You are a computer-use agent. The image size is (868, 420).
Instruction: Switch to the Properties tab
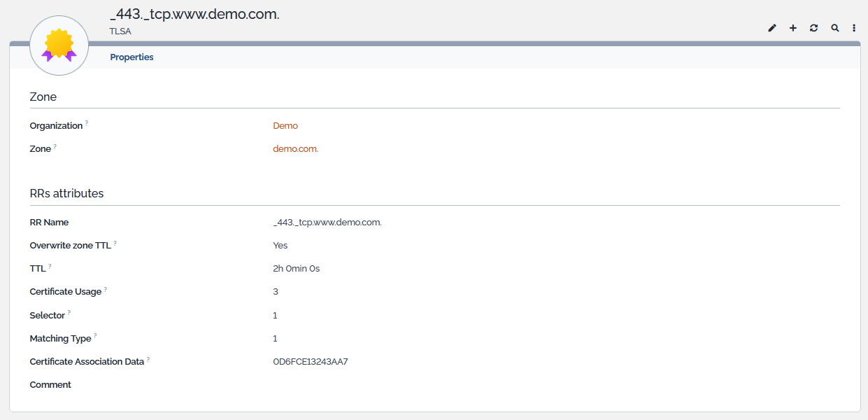click(x=131, y=57)
